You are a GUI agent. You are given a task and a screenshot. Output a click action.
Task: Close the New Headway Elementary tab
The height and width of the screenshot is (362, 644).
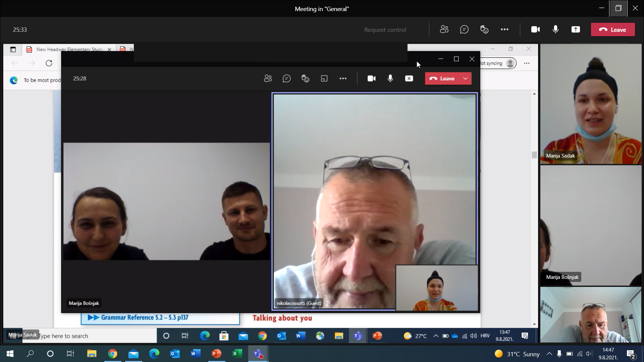109,49
